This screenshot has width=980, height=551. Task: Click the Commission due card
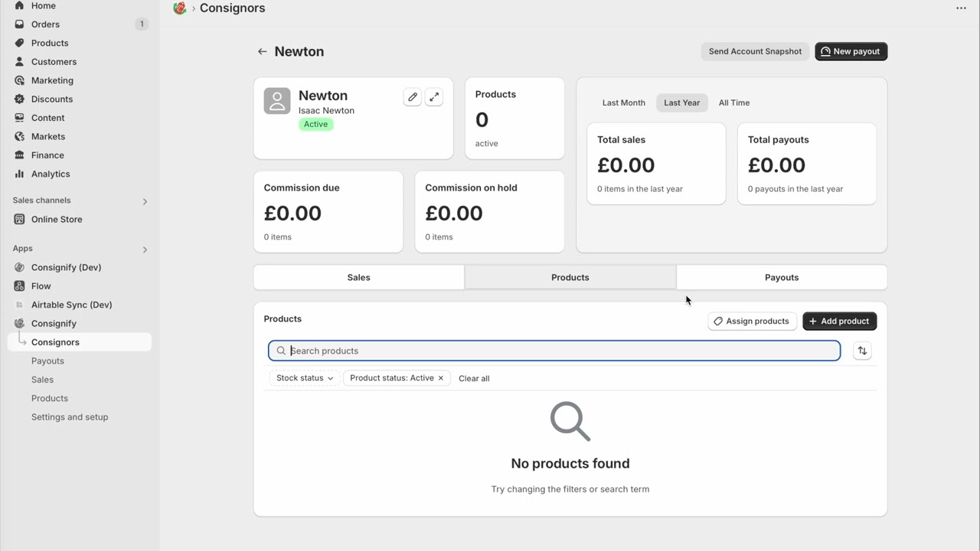[x=328, y=212]
